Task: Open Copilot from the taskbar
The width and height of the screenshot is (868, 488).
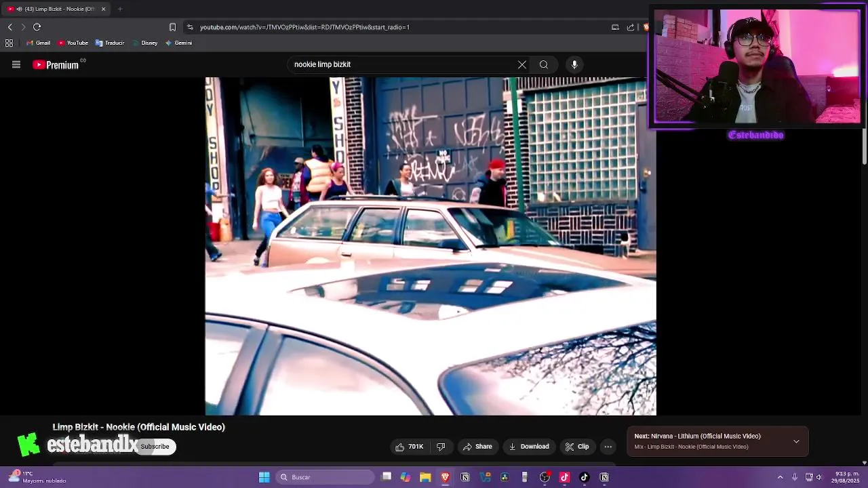Action: [x=406, y=477]
